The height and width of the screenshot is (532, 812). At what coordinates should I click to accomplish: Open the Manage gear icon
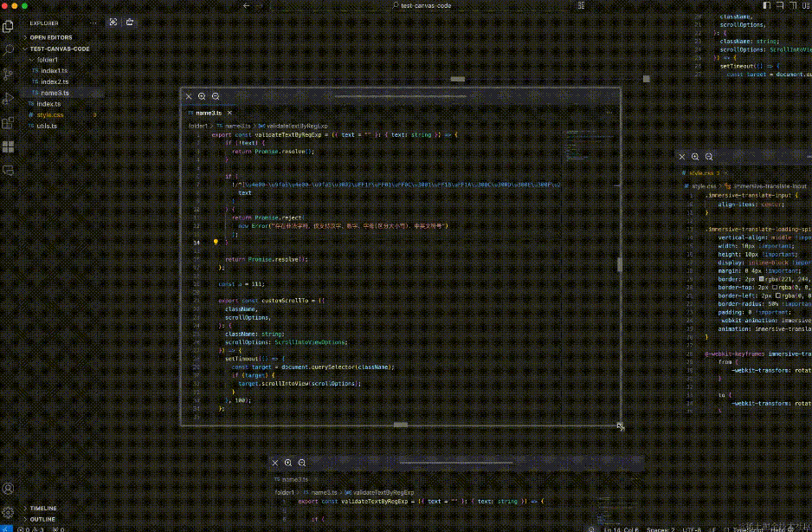coord(8,512)
